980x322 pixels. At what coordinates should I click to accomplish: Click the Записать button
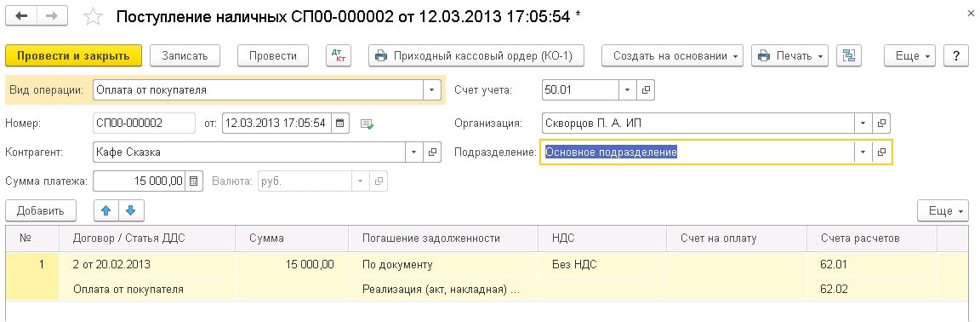tap(185, 55)
